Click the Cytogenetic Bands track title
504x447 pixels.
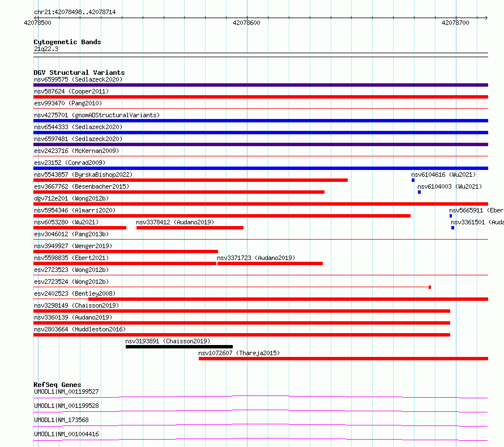pos(67,42)
